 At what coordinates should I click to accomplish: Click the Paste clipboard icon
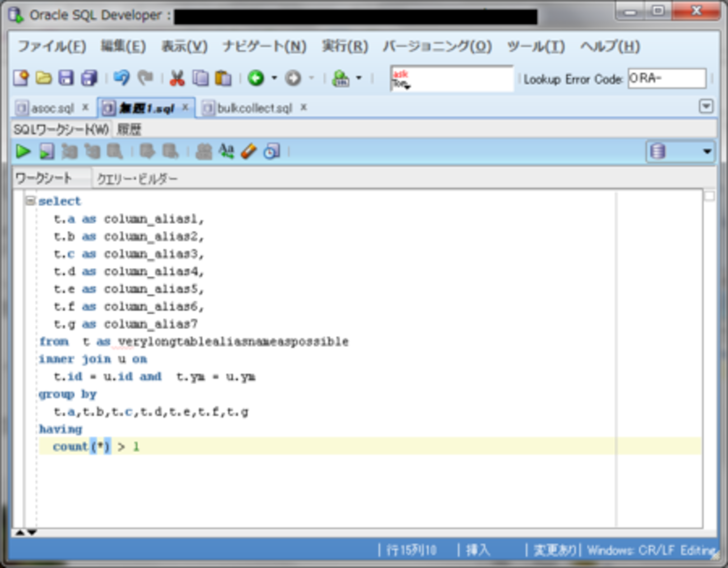[223, 78]
